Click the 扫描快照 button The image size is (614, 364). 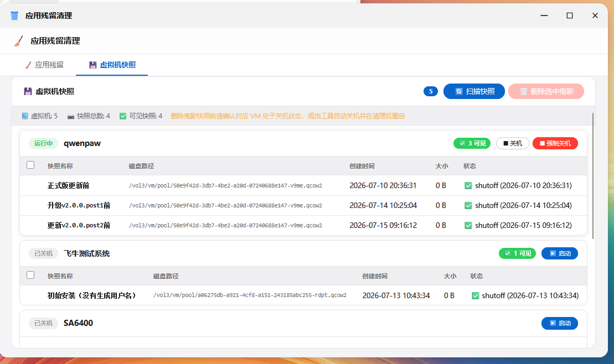pos(474,91)
